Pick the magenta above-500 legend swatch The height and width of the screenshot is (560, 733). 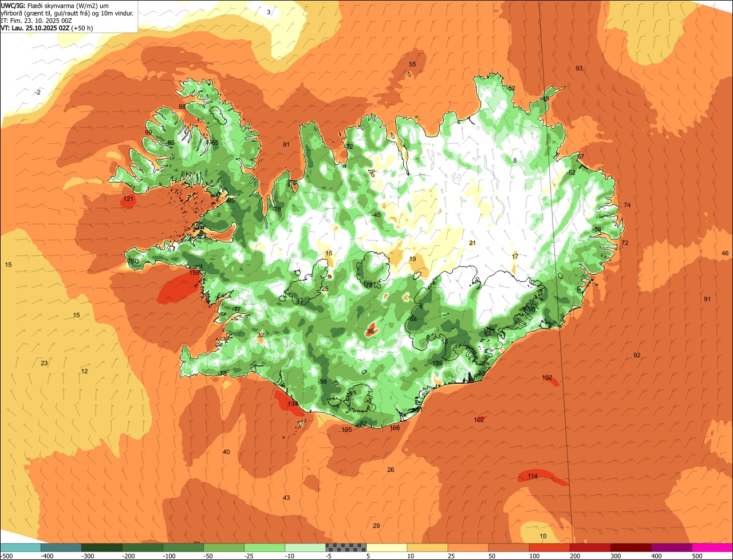click(712, 547)
